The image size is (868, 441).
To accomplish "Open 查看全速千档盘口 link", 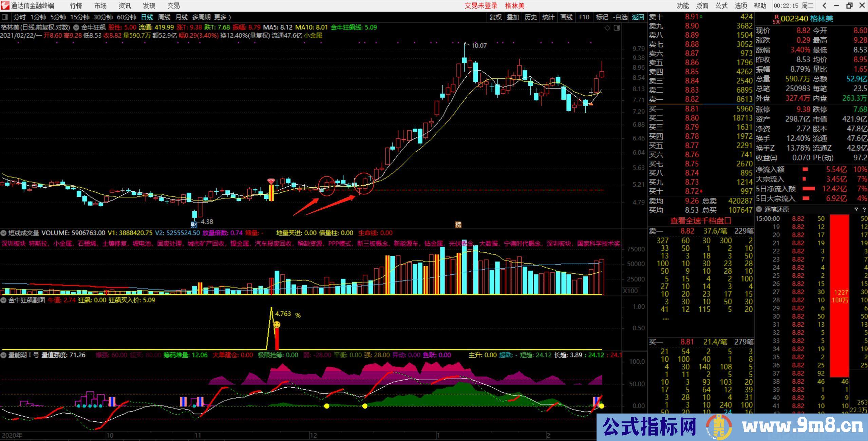I will [701, 221].
